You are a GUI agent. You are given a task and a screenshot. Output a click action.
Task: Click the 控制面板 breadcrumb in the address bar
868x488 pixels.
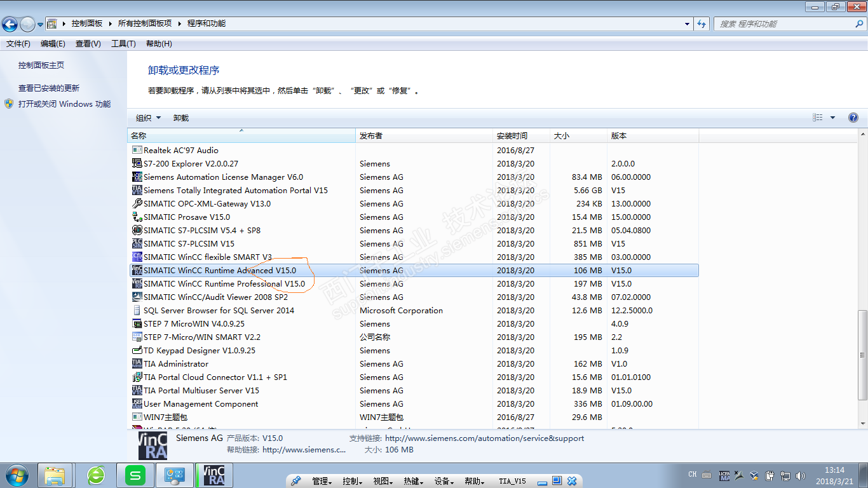tap(87, 24)
